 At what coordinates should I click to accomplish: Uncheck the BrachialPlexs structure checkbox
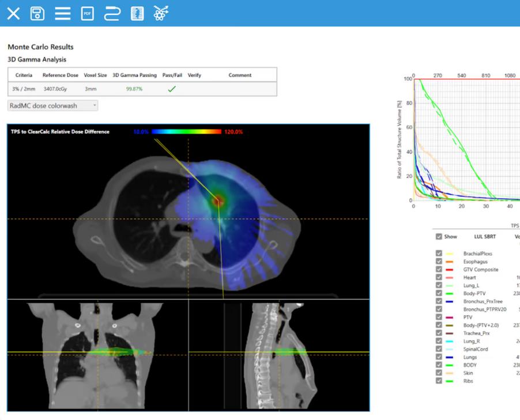(439, 253)
